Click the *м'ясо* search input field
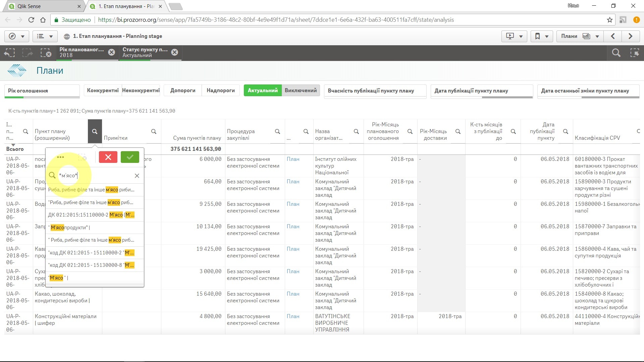 click(94, 176)
